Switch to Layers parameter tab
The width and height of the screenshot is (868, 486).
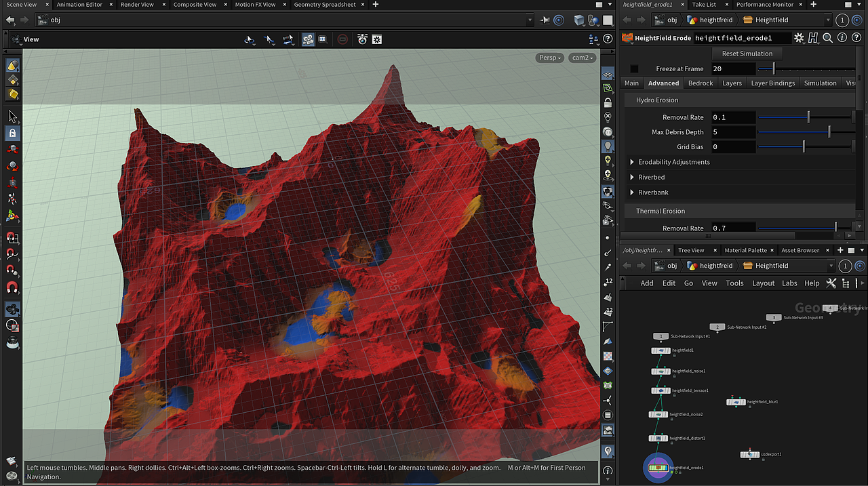coord(732,83)
